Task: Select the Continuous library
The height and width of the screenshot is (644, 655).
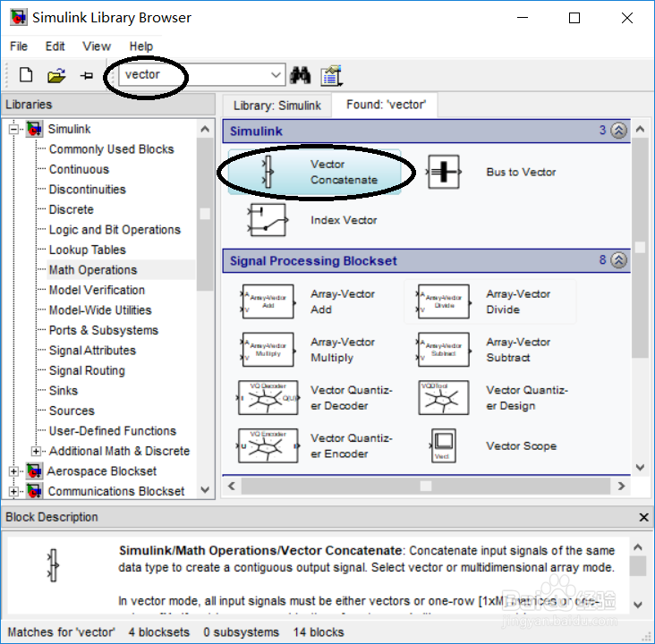Action: [79, 169]
